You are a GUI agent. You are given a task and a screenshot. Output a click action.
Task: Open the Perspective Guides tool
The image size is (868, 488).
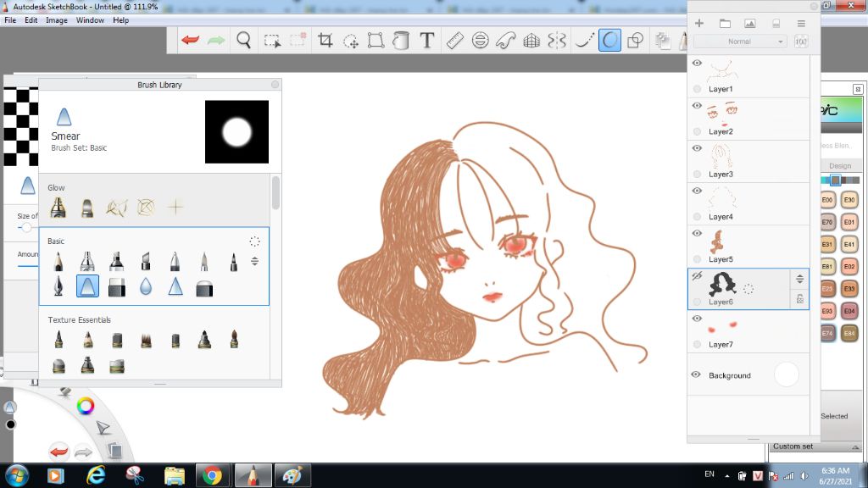click(x=531, y=40)
